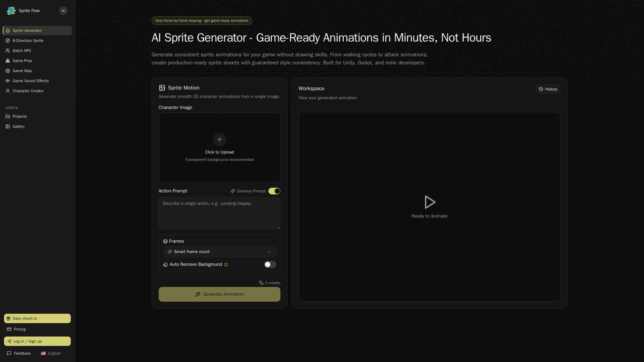Image resolution: width=644 pixels, height=362 pixels.
Task: Click the Generate Animation button
Action: point(219,294)
